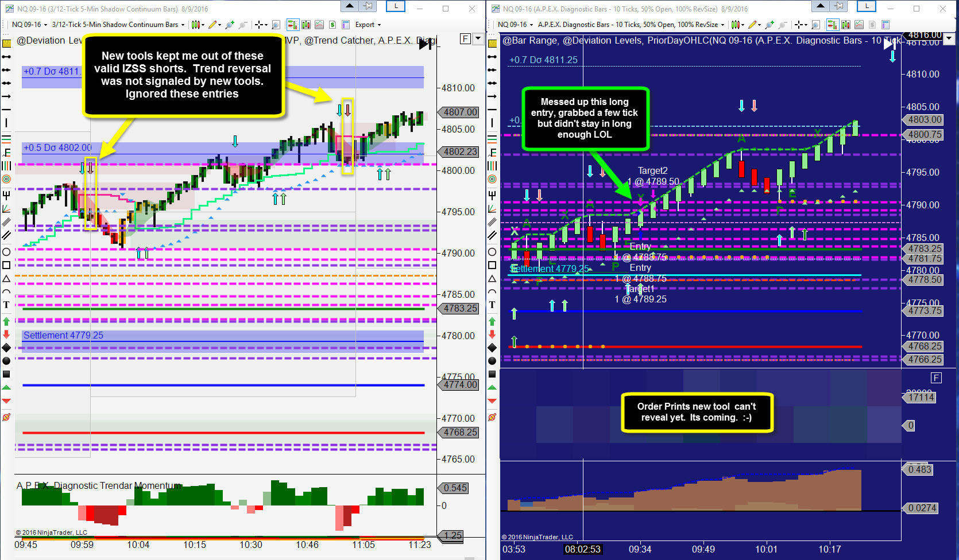Click A.P.E.X. Diagnostic Trendar Momentum label

(99, 486)
